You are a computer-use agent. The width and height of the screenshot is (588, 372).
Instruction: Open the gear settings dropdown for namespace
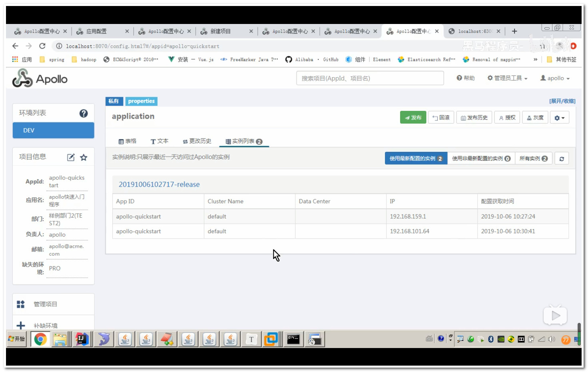pos(560,117)
